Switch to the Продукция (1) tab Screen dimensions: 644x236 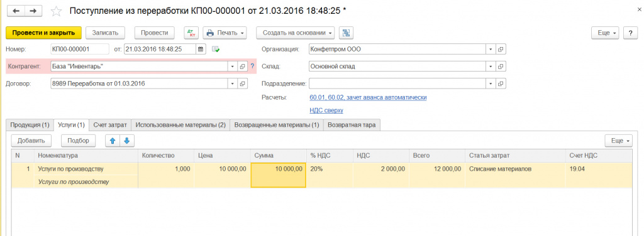point(30,125)
